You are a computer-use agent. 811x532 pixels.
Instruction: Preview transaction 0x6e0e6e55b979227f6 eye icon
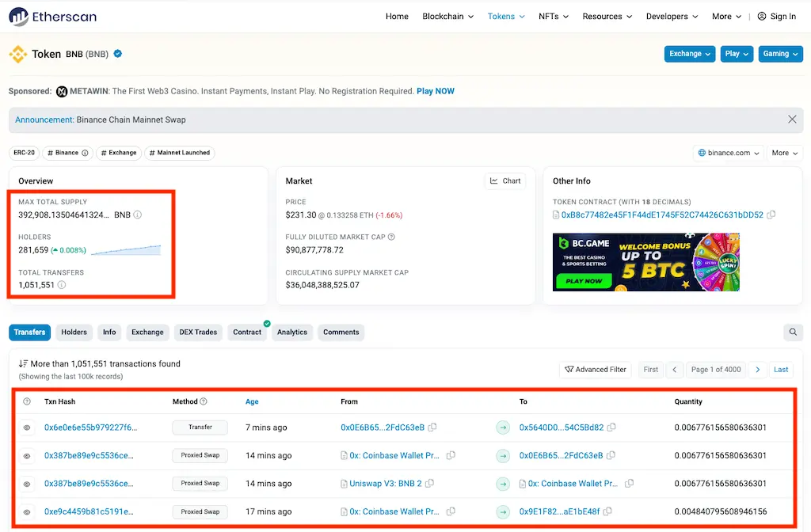point(27,427)
